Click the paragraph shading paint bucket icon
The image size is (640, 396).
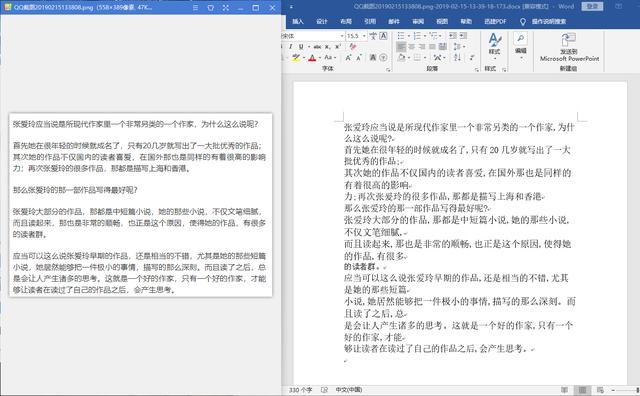click(x=402, y=58)
